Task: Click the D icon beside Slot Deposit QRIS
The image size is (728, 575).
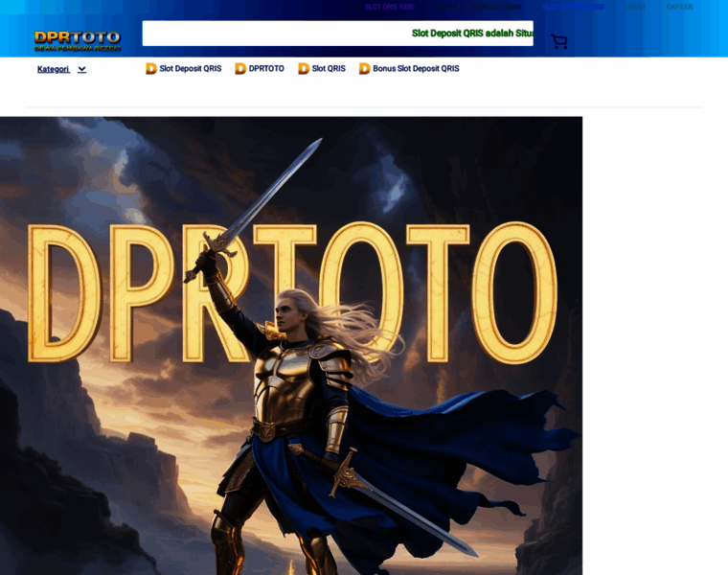Action: (x=151, y=69)
